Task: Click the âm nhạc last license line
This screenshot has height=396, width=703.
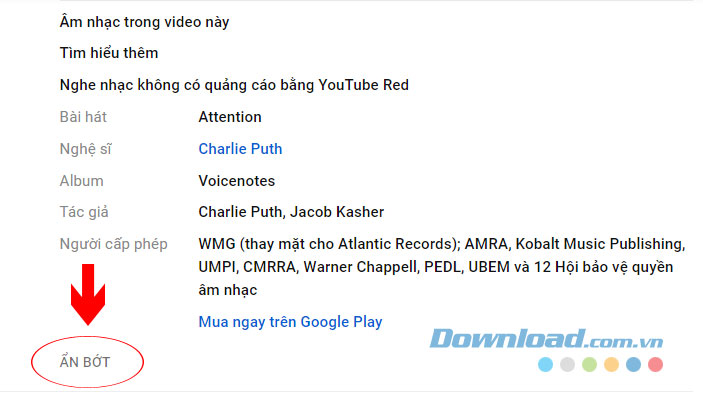Action: click(x=228, y=290)
